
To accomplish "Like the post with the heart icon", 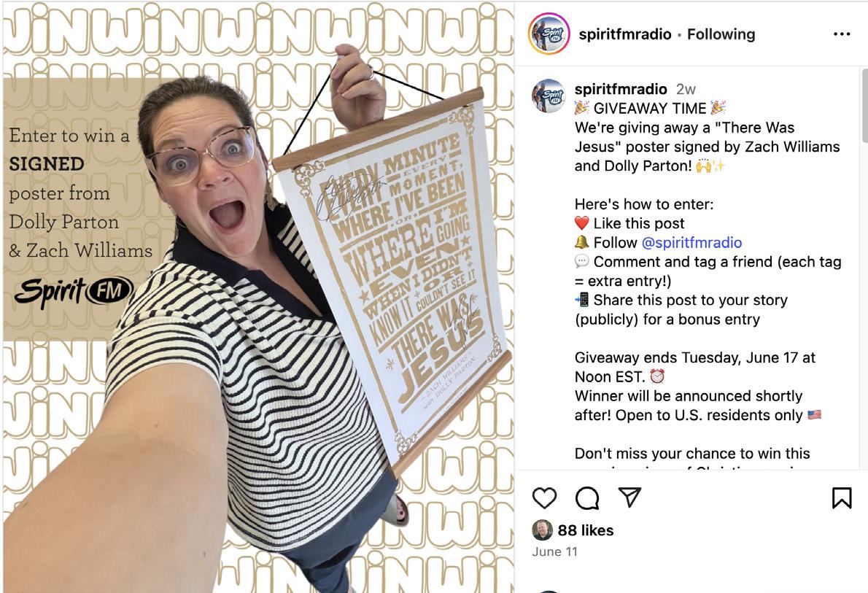I will pyautogui.click(x=544, y=497).
